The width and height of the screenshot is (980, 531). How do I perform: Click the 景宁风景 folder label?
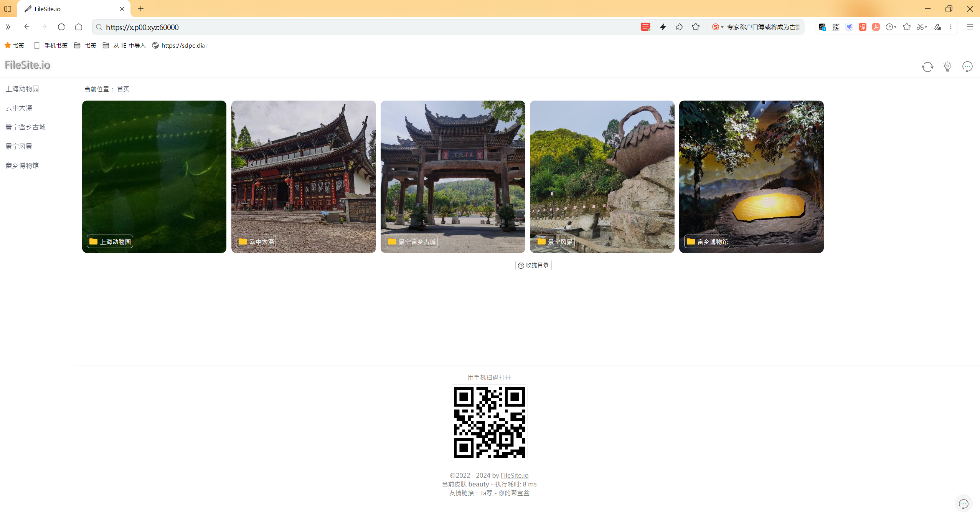tap(555, 242)
